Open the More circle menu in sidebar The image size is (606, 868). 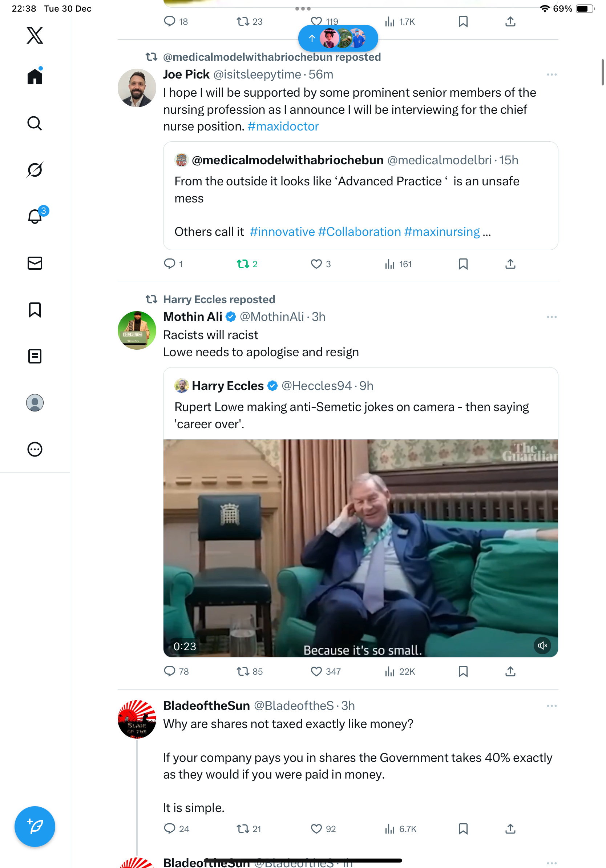[35, 449]
